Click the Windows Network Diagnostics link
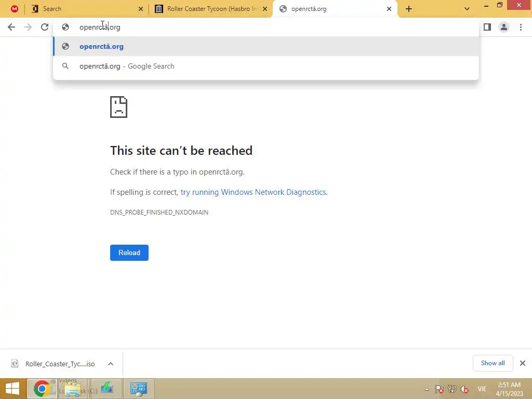 coord(254,192)
